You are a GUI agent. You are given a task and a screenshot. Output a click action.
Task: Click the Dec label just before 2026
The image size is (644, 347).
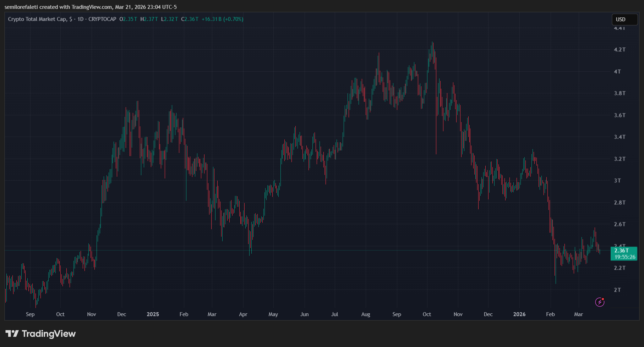[488, 314]
